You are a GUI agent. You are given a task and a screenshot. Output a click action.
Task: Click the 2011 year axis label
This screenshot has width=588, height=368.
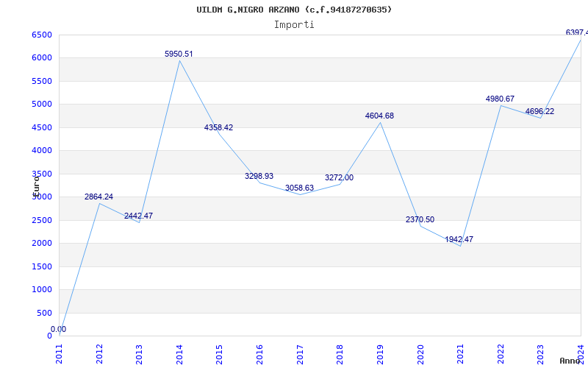click(x=60, y=354)
